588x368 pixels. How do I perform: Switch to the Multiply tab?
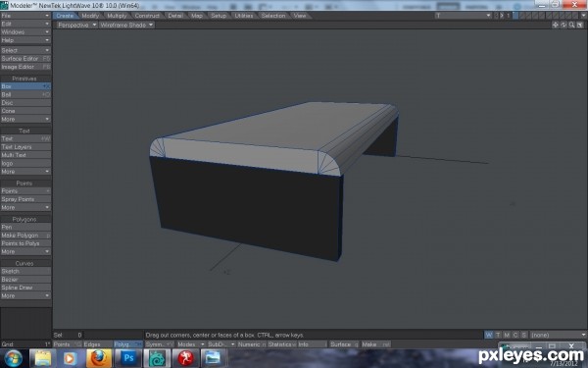coord(117,16)
